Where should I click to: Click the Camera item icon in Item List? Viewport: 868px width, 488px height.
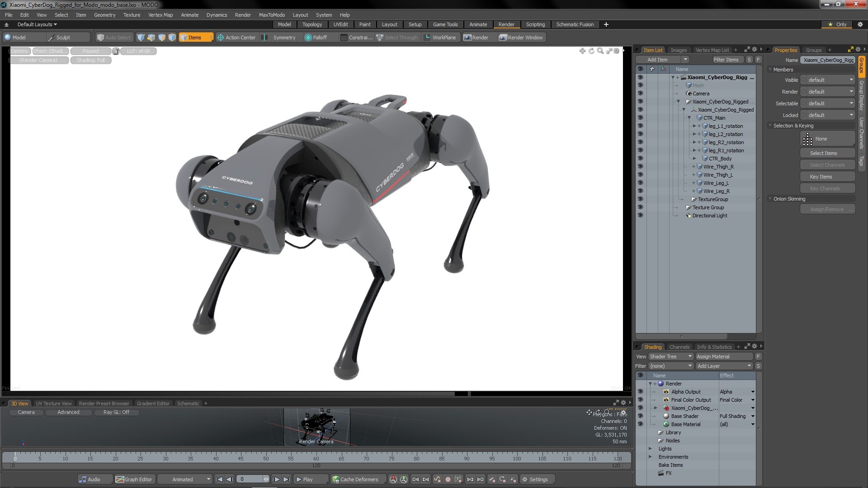(x=689, y=94)
